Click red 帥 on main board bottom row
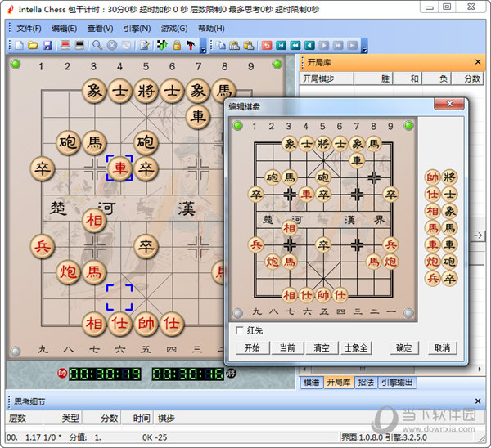 click(x=146, y=324)
